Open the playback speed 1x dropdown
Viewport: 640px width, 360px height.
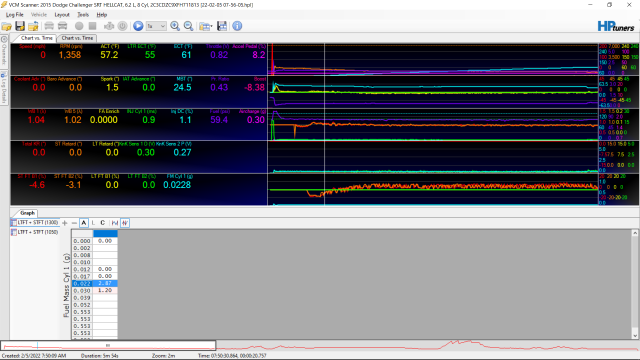click(156, 26)
